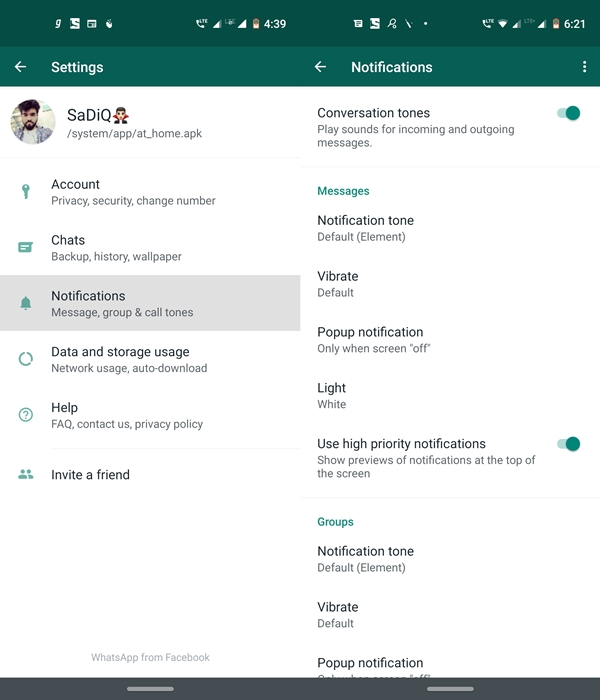Toggle Conversation tones switch
This screenshot has width=600, height=700.
click(568, 113)
